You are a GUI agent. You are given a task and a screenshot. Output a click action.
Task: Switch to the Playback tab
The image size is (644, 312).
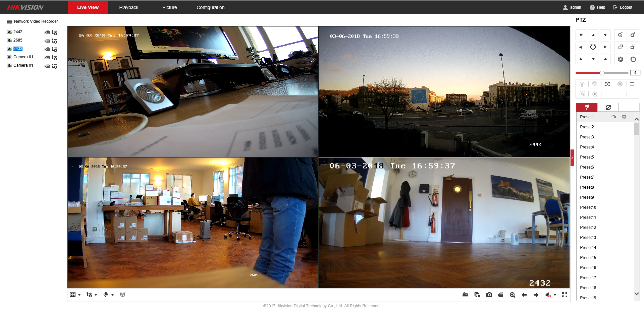(x=128, y=7)
